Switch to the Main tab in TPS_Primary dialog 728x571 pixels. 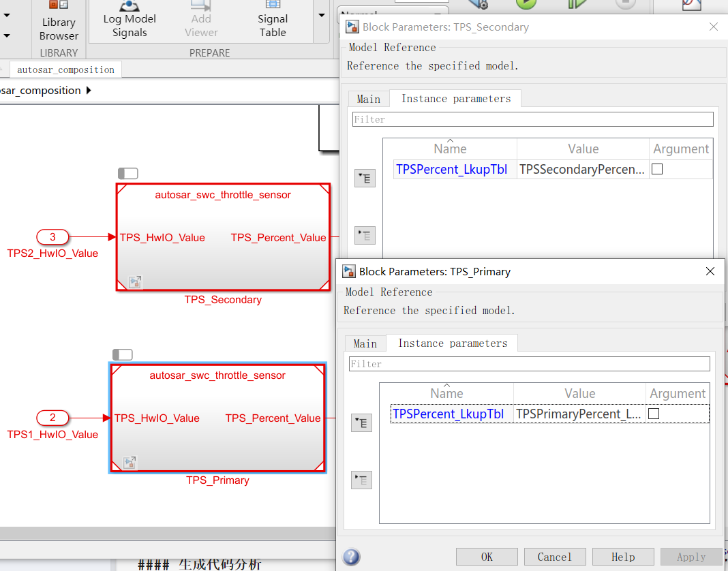click(365, 343)
